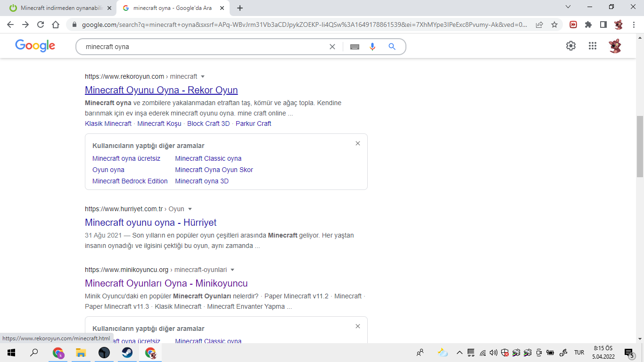Show hidden system tray icons
The image size is (644, 362).
(x=459, y=353)
